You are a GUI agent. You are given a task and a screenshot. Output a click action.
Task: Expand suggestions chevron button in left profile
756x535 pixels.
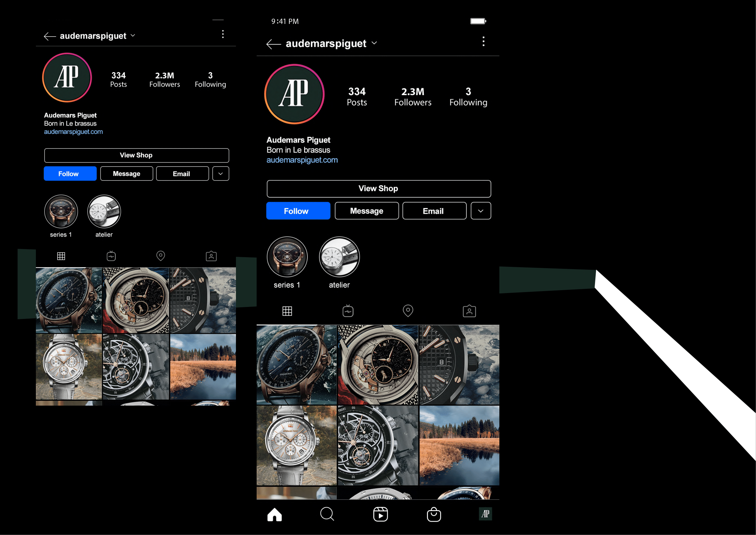pos(221,174)
